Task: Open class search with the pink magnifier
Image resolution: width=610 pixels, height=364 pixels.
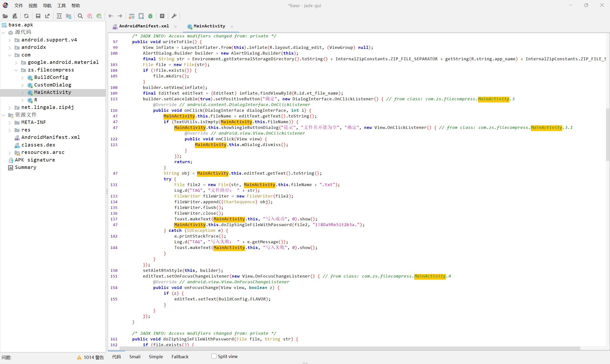Action: point(90,16)
